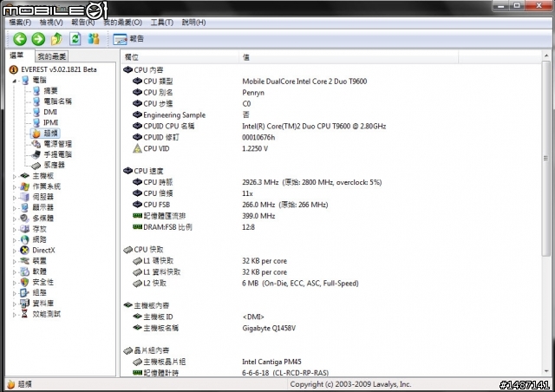The width and height of the screenshot is (555, 392).
Task: Expand the 網路 tree node arrow
Action: coord(15,239)
